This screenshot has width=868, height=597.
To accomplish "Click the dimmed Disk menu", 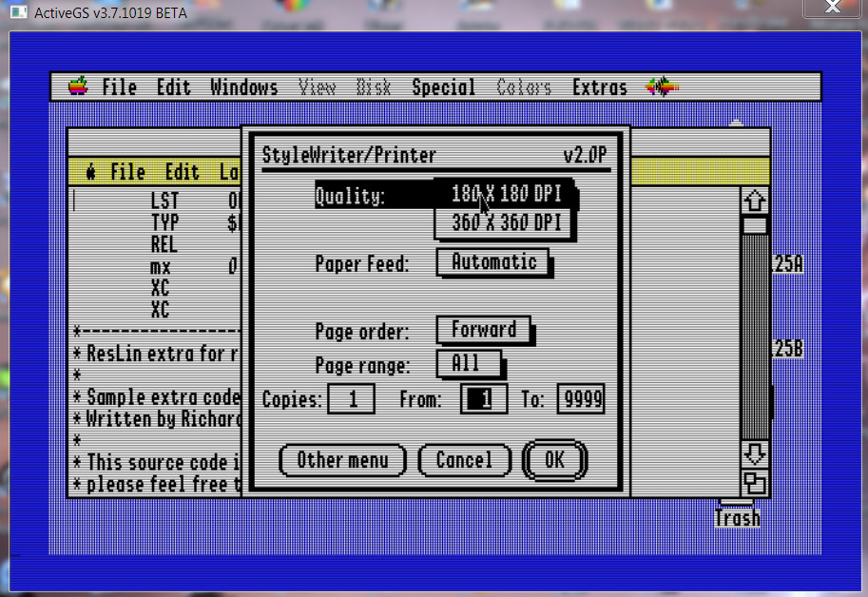I will point(373,87).
